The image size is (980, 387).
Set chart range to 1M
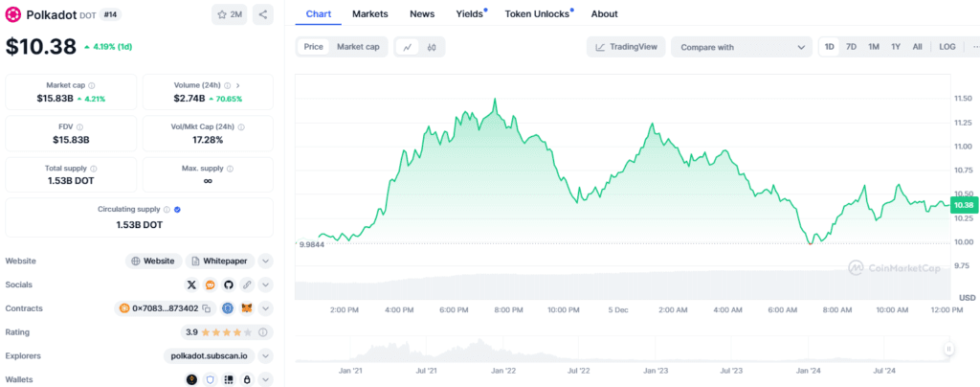874,47
